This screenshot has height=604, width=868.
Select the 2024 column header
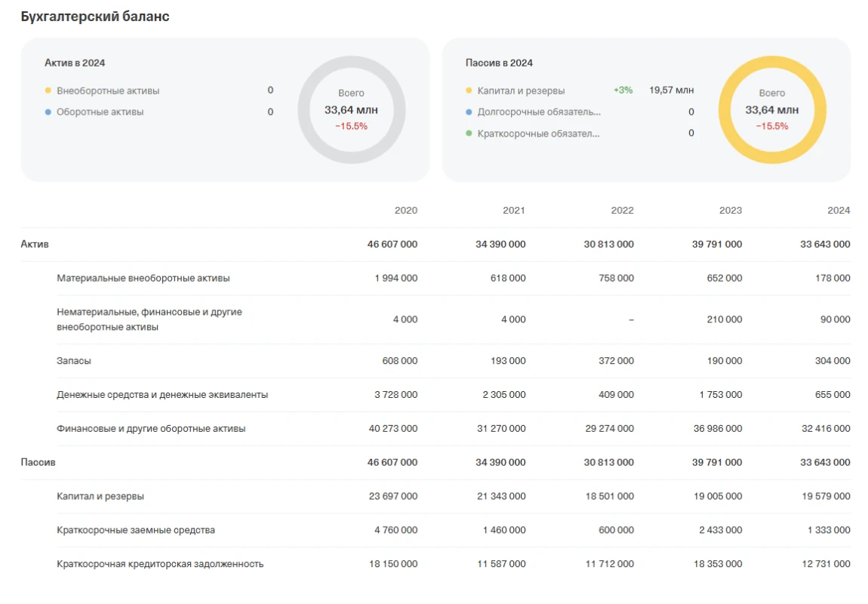tap(838, 211)
